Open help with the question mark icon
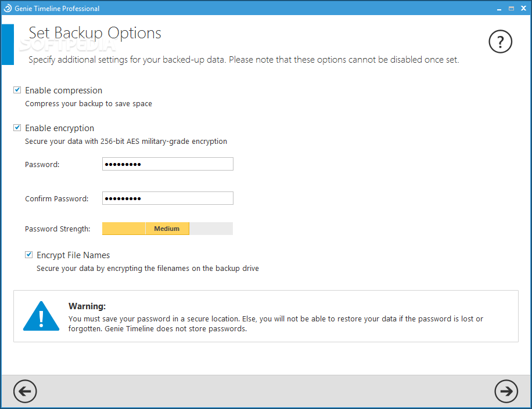 (x=500, y=42)
